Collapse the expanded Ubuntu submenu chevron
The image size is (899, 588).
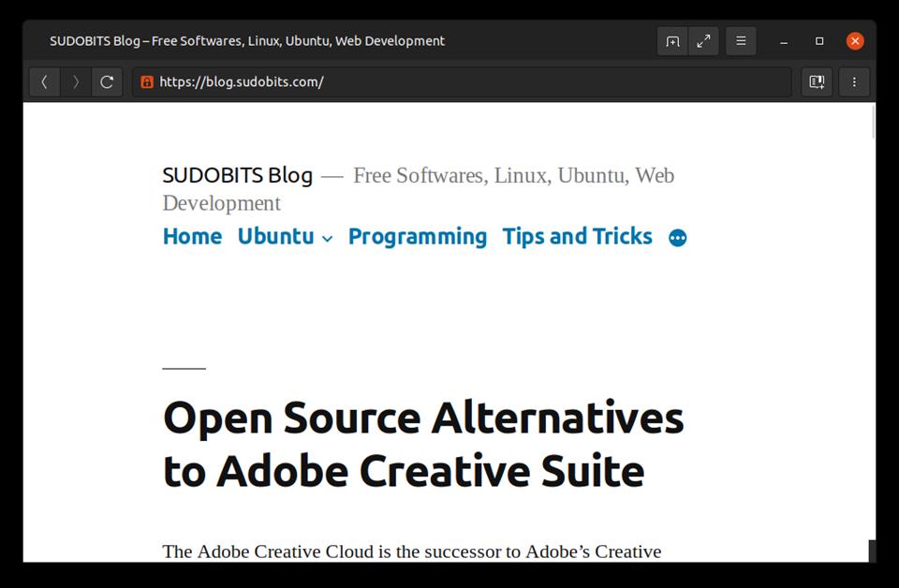click(326, 240)
